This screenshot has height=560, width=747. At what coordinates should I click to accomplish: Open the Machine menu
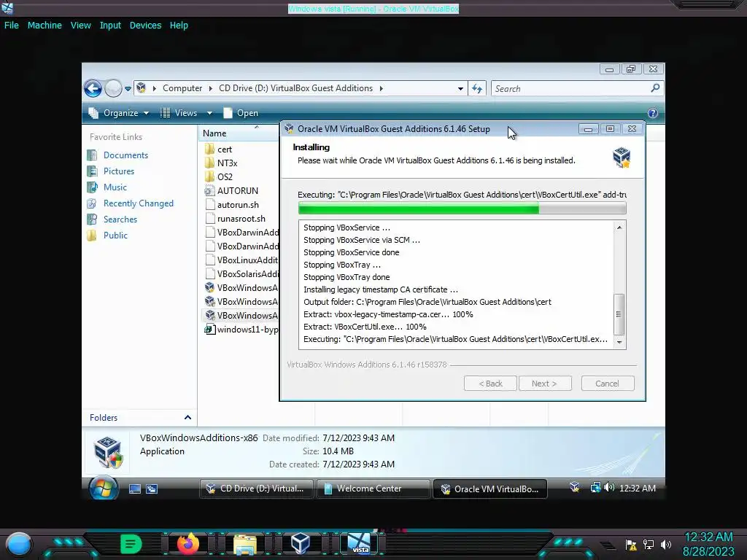[44, 26]
